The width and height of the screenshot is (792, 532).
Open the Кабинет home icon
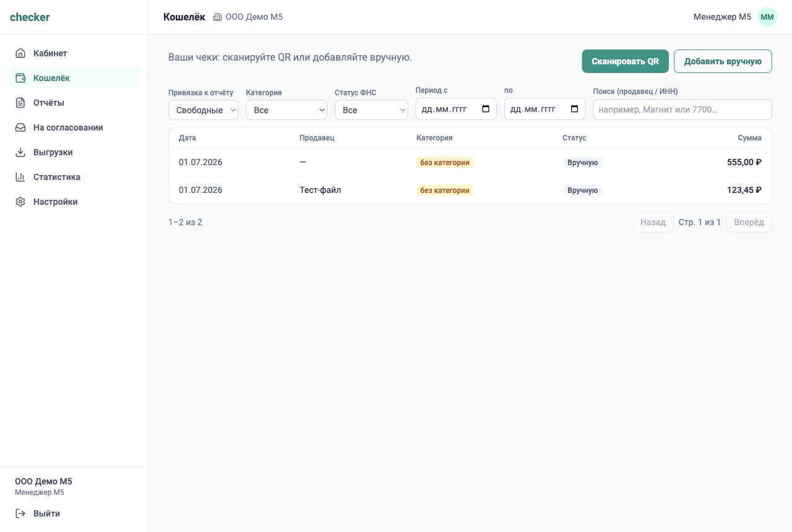20,53
